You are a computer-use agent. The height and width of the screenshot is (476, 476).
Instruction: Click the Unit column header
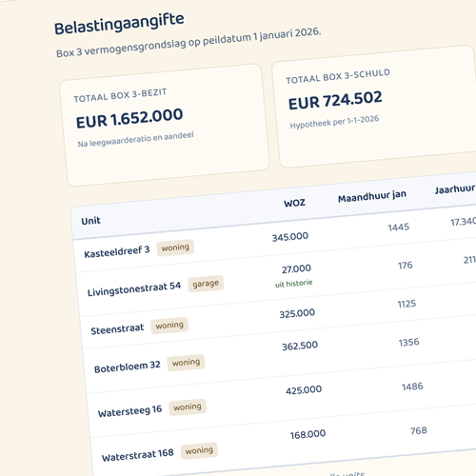click(90, 221)
